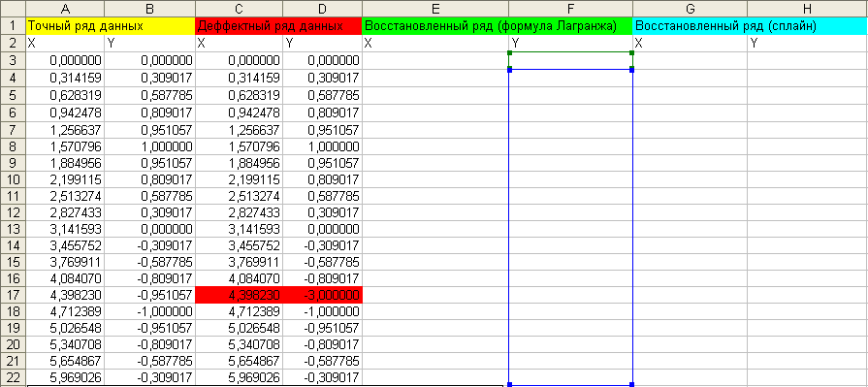Select column A header
868x387 pixels.
pyautogui.click(x=65, y=9)
